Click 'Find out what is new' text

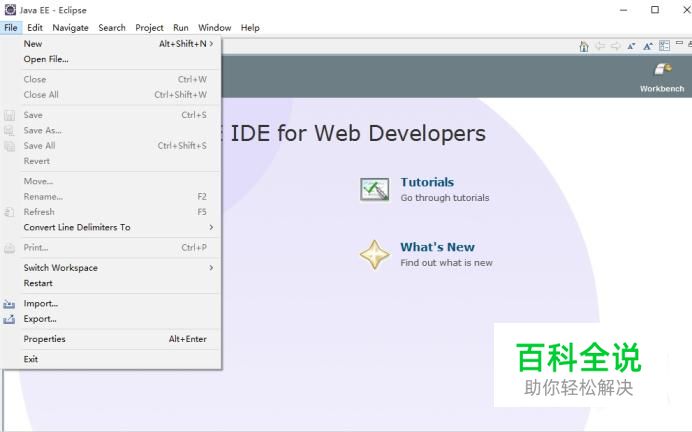(x=446, y=263)
